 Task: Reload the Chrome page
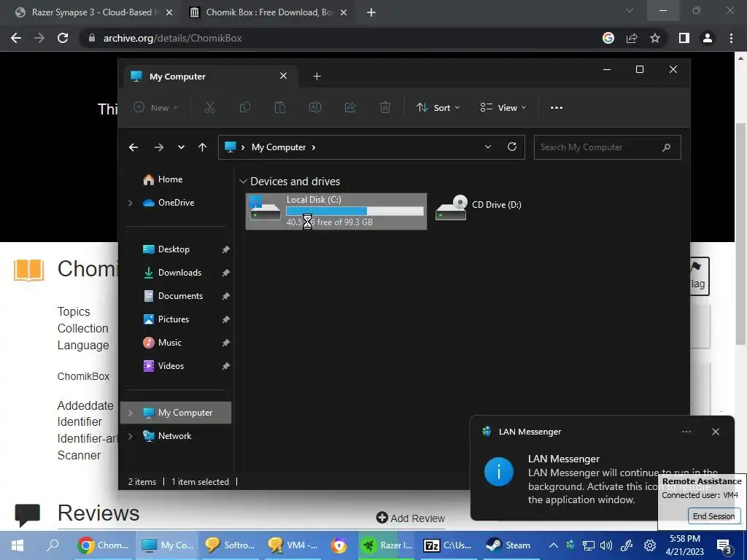[63, 38]
